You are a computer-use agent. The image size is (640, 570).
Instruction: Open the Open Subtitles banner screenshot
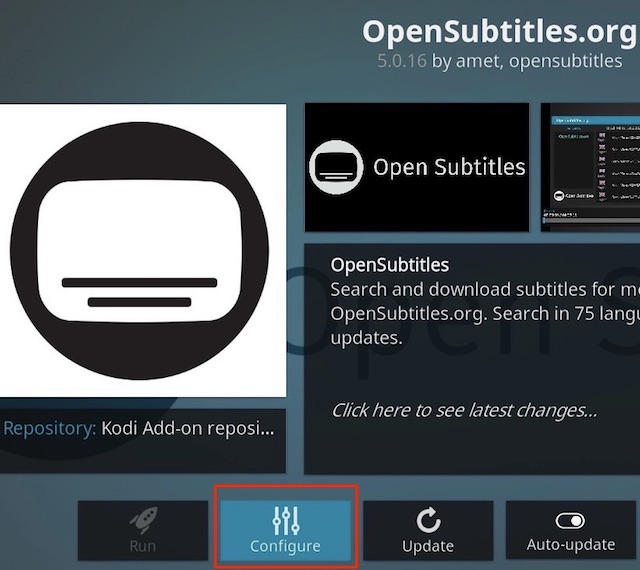tap(417, 167)
